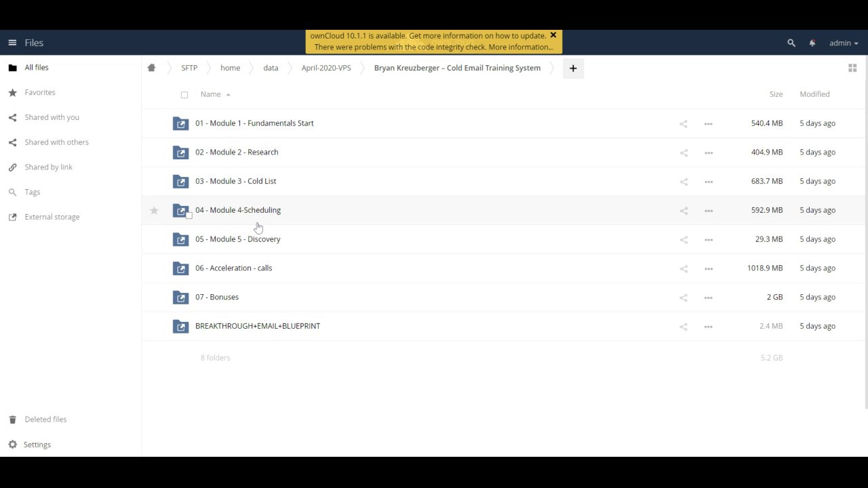
Task: Share 03 - Module 3 folder
Action: [x=684, y=182]
